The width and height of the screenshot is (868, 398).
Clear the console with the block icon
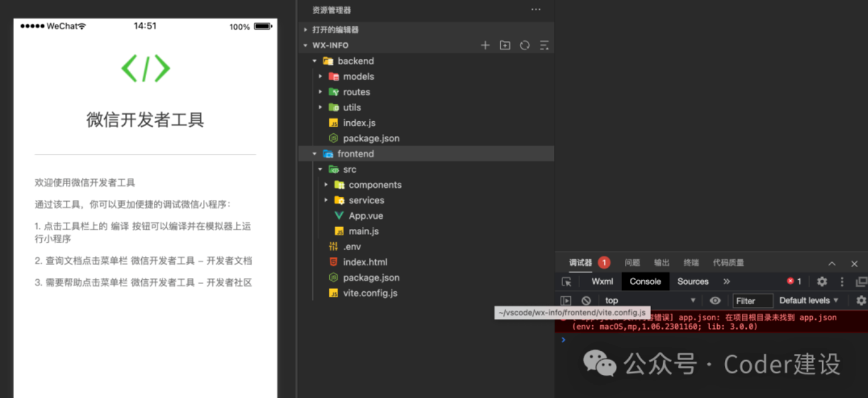[x=586, y=300]
